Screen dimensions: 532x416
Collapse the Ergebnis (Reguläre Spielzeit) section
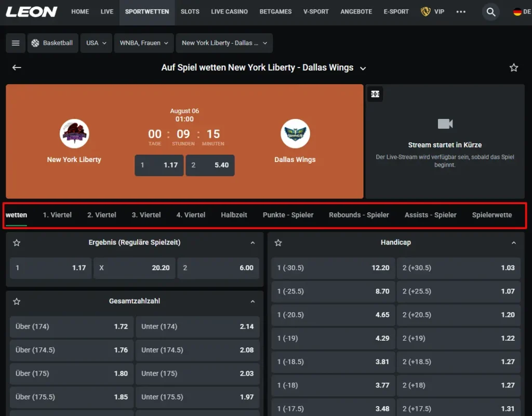252,243
